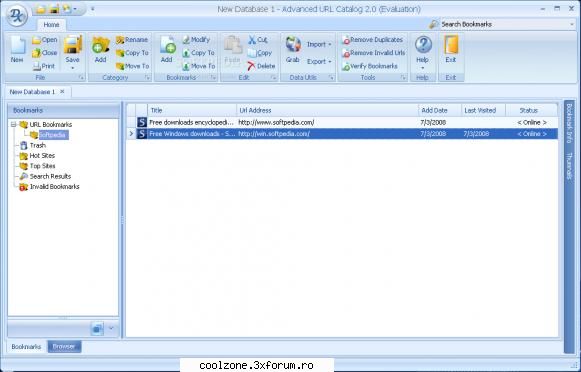Select row http://www.softpedia.com/

342,122
